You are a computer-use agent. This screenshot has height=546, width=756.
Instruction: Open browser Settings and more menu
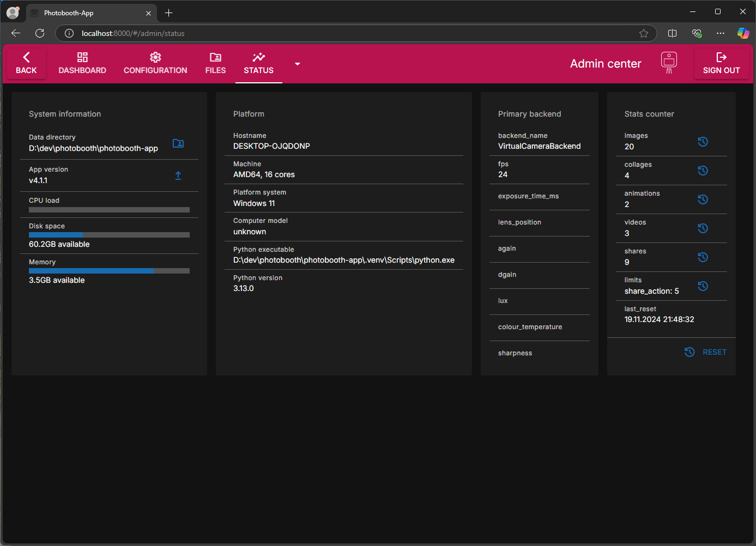(x=721, y=33)
